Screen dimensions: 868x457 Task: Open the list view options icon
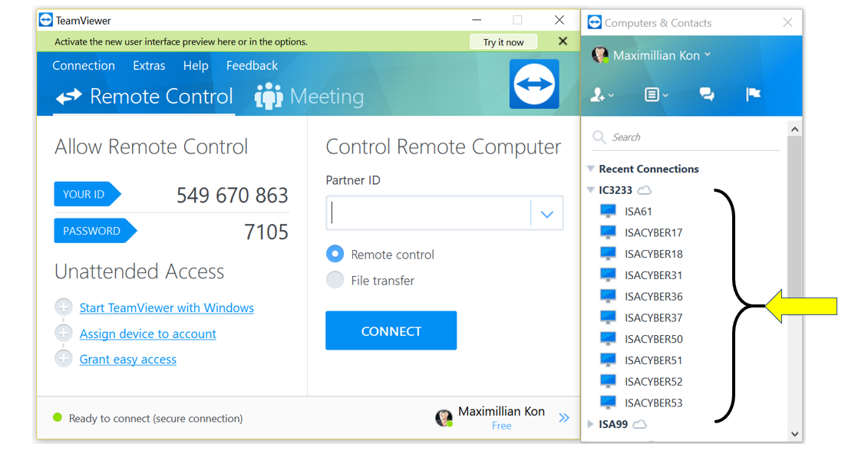tap(653, 95)
